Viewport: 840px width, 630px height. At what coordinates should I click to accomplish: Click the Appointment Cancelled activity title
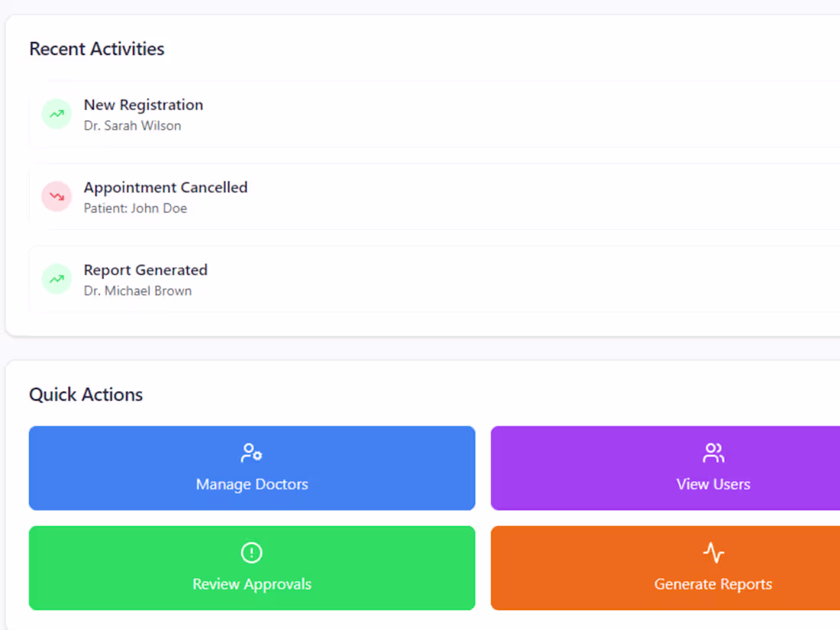pyautogui.click(x=166, y=187)
